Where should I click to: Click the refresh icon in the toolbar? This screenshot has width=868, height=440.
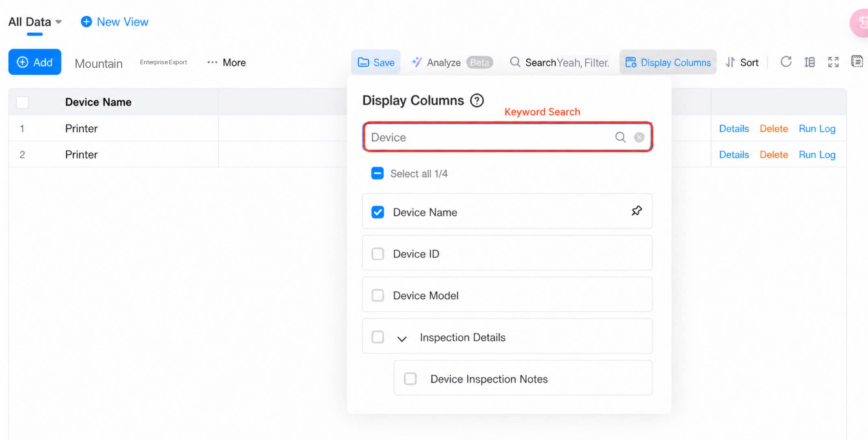click(786, 62)
